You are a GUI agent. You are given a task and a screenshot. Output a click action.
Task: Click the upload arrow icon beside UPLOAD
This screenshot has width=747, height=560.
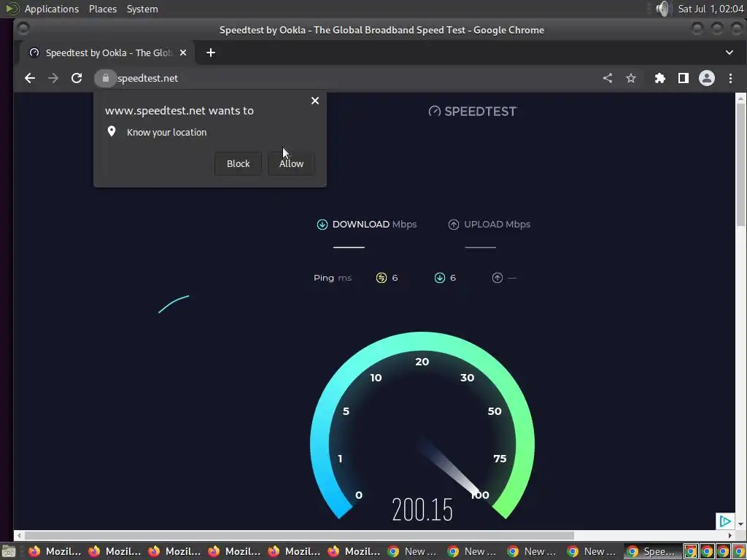point(454,225)
